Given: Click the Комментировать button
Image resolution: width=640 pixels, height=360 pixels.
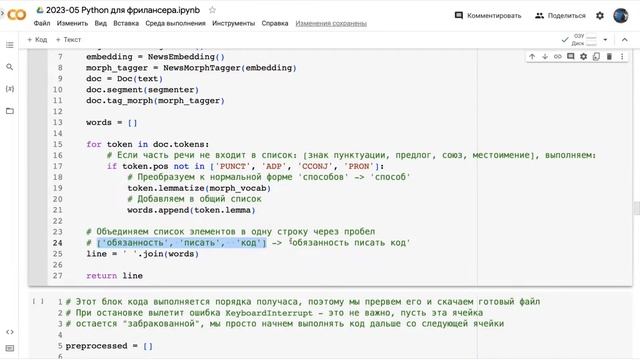Looking at the screenshot, I should pos(488,16).
